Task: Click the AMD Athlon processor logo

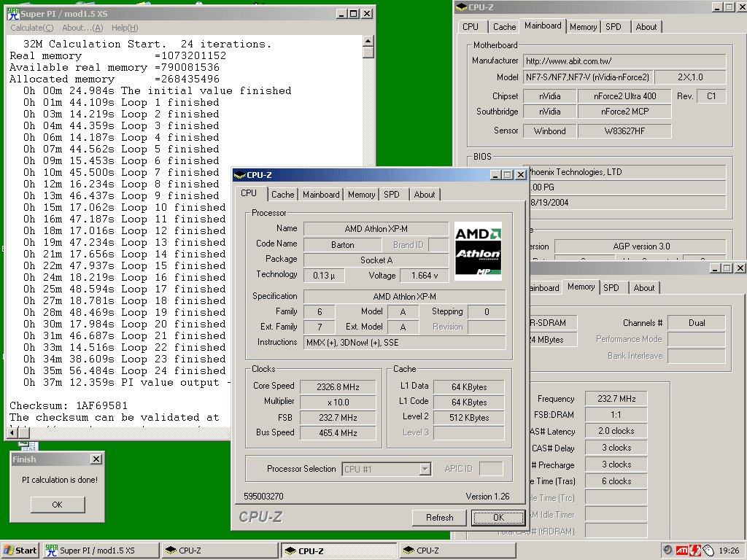Action: coord(478,251)
